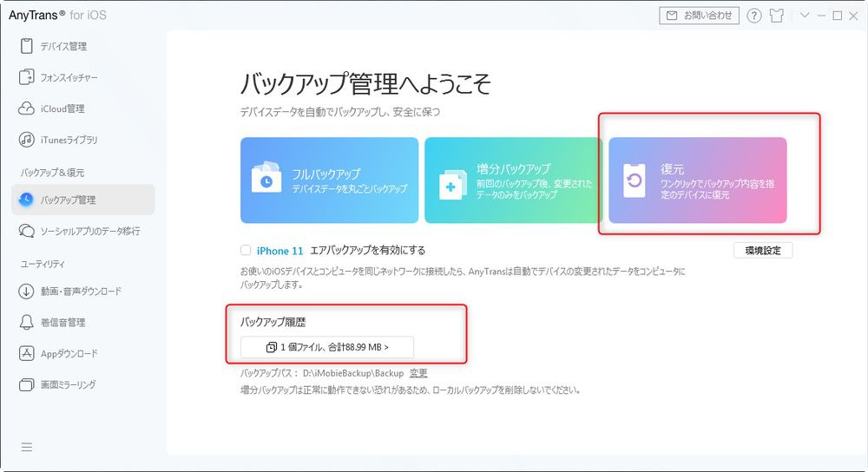This screenshot has height=472, width=868.
Task: Enable the エアバックアップ checkbox
Action: coord(247,250)
